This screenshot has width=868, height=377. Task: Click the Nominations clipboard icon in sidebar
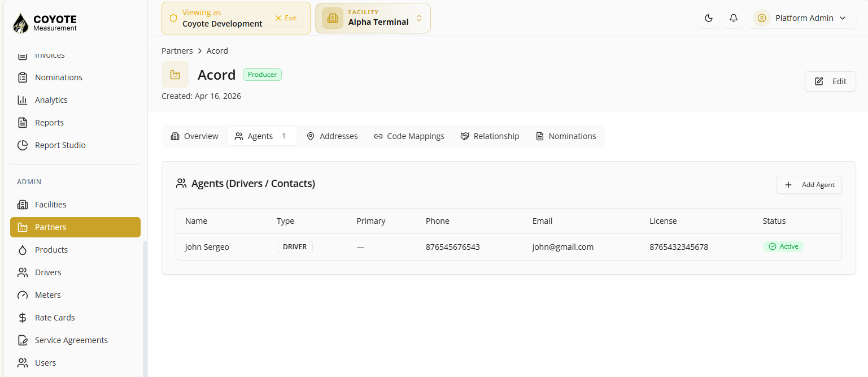tap(23, 77)
